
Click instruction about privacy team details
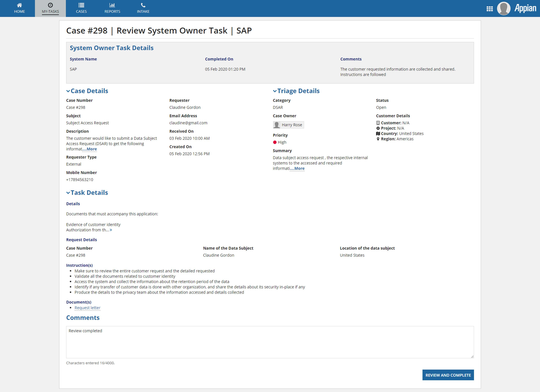(159, 292)
